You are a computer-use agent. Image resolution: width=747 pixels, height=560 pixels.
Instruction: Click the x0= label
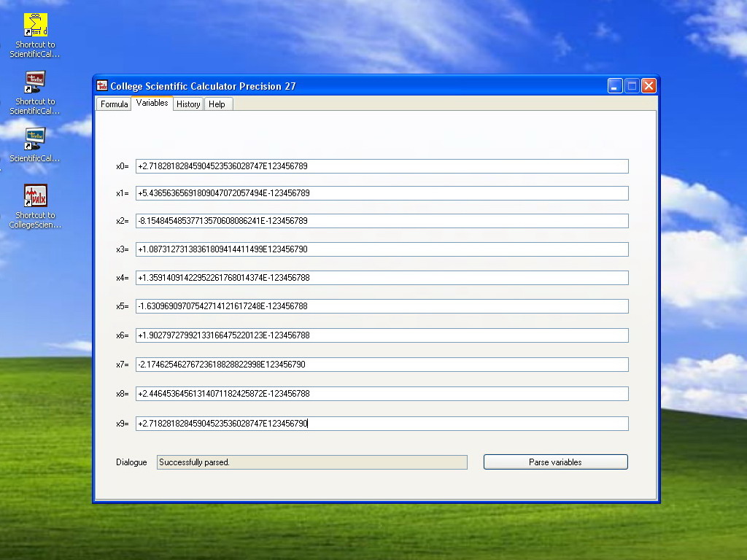pyautogui.click(x=123, y=166)
